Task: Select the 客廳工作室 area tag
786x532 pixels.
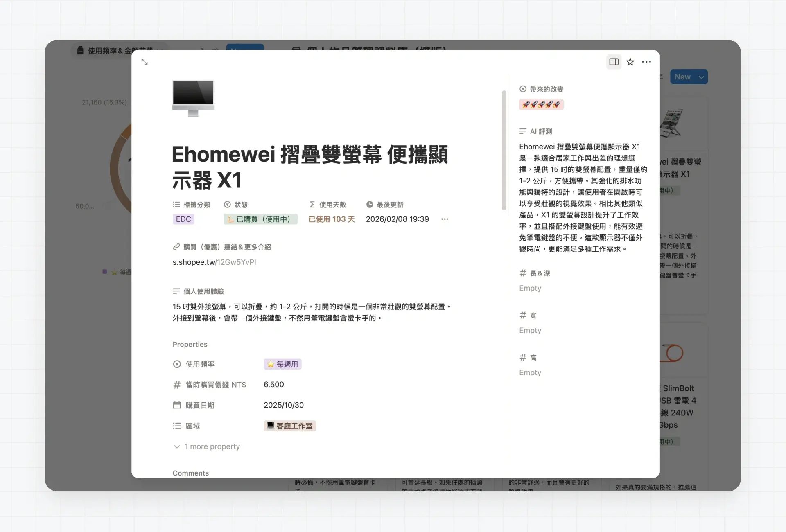Action: pyautogui.click(x=290, y=426)
